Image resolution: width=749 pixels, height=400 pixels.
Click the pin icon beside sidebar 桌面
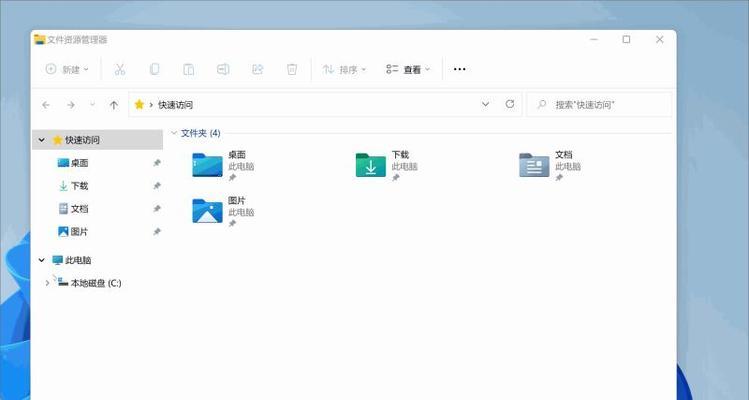[x=157, y=163]
